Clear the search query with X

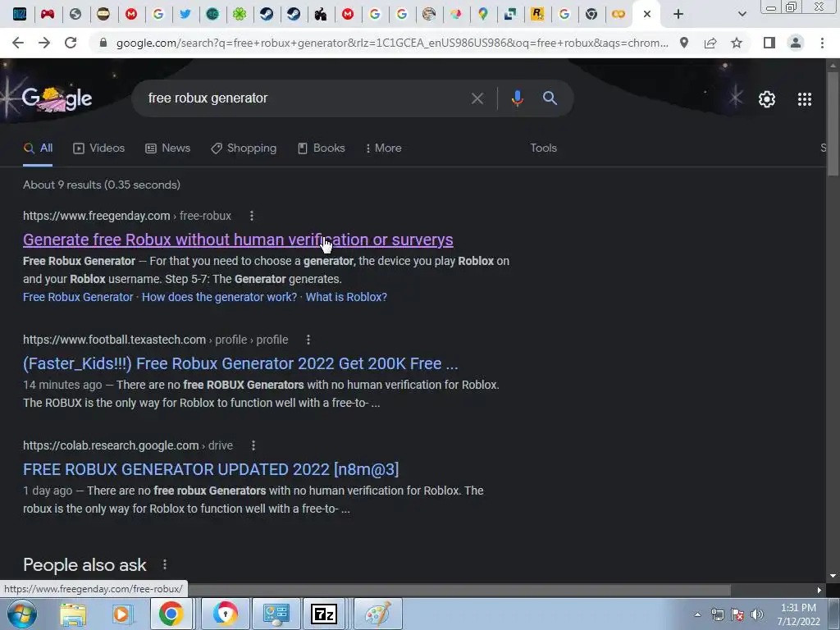click(x=477, y=98)
